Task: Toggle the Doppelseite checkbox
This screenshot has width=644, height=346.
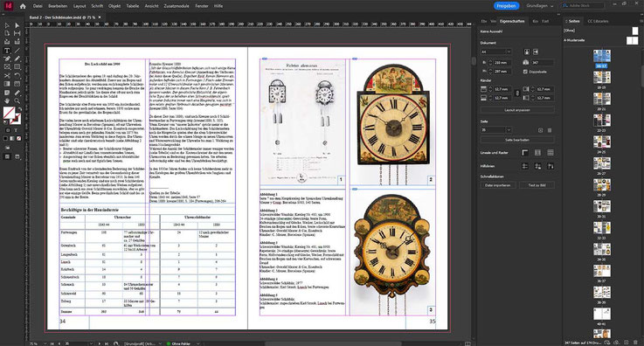Action: [525, 72]
